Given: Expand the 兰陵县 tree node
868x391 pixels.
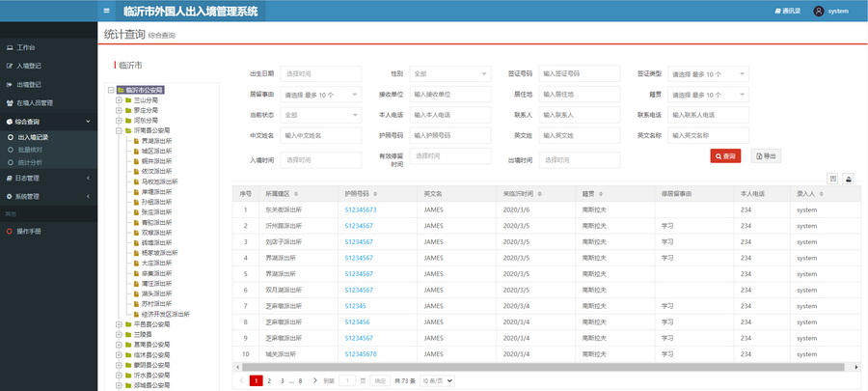Looking at the screenshot, I should [119, 334].
